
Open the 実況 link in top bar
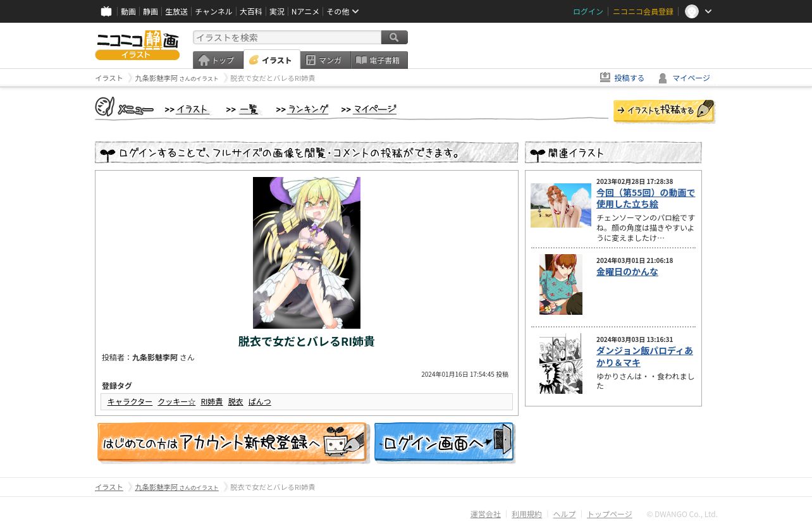(x=277, y=11)
